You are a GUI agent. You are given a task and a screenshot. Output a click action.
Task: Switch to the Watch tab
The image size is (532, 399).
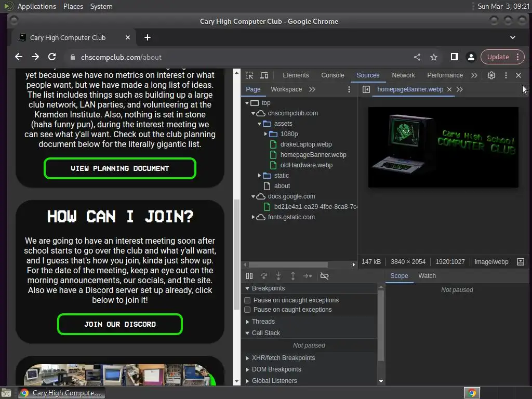[x=427, y=276]
